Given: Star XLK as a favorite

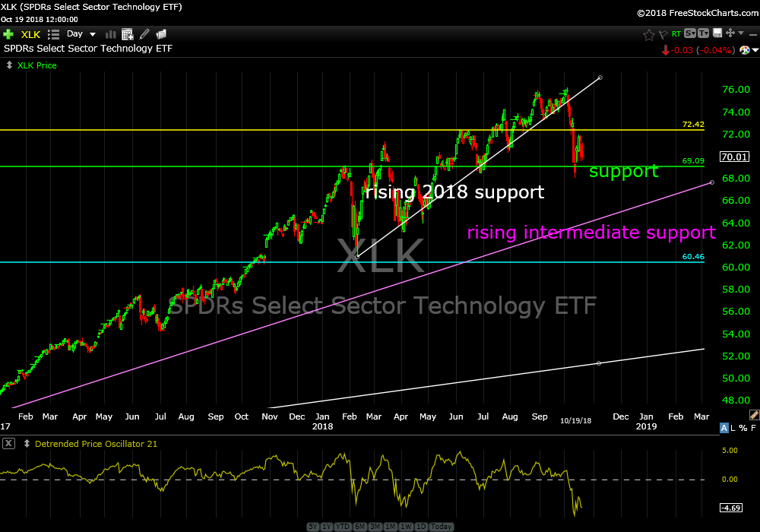Looking at the screenshot, I should (x=648, y=34).
